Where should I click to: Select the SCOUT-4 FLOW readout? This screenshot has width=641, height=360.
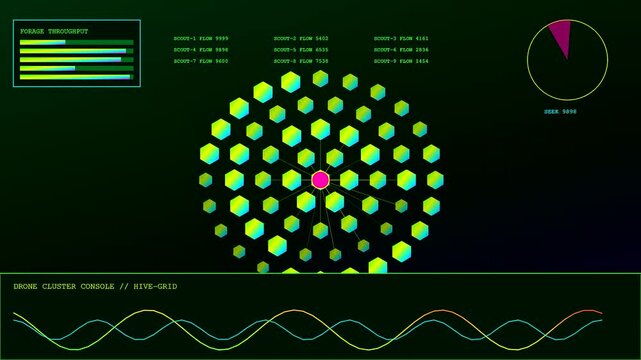(x=201, y=50)
